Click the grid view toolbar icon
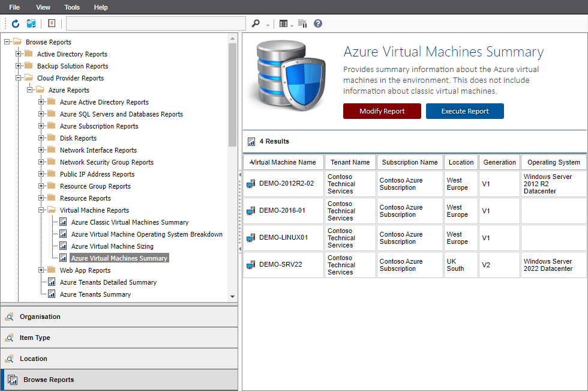Viewport: 588px width, 391px height. [283, 23]
